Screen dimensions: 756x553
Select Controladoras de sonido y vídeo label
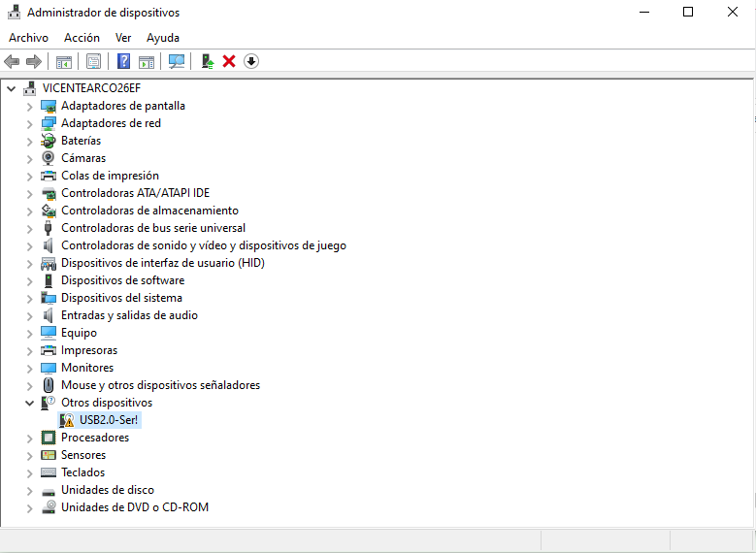pyautogui.click(x=204, y=245)
